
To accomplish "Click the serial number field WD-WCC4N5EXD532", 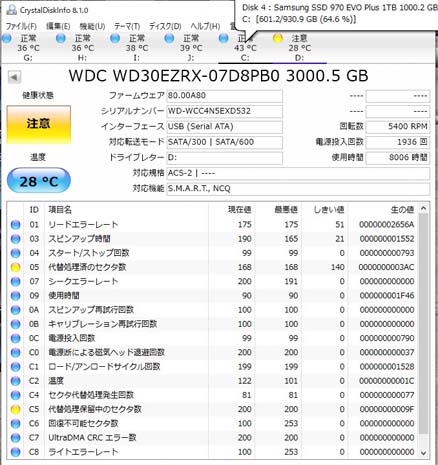I will tap(225, 111).
